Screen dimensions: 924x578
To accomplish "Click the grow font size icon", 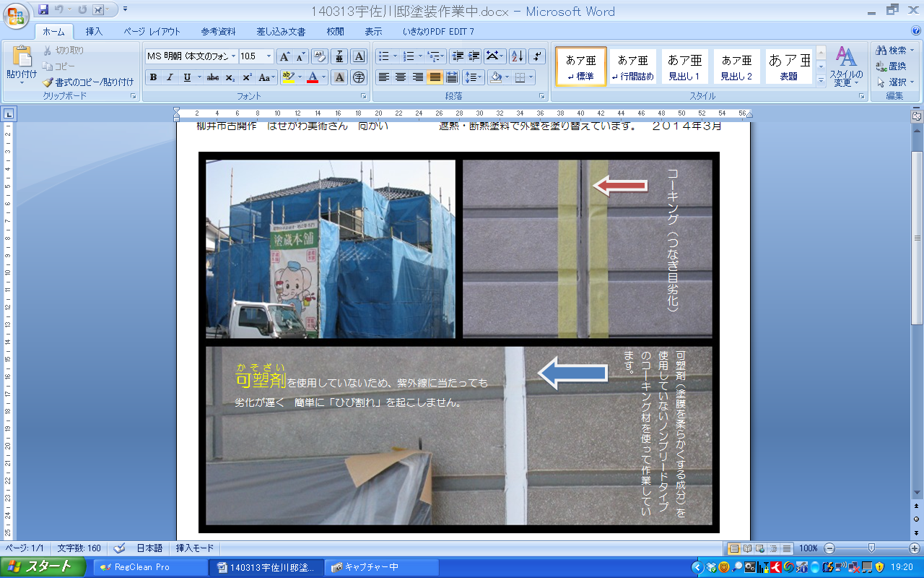I will click(x=284, y=56).
